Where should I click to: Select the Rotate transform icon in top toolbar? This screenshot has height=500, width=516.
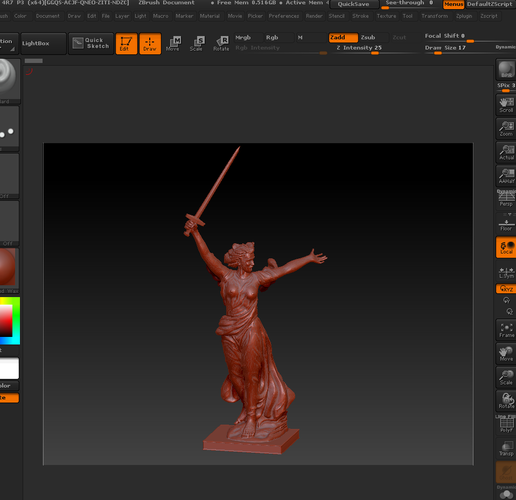[221, 44]
